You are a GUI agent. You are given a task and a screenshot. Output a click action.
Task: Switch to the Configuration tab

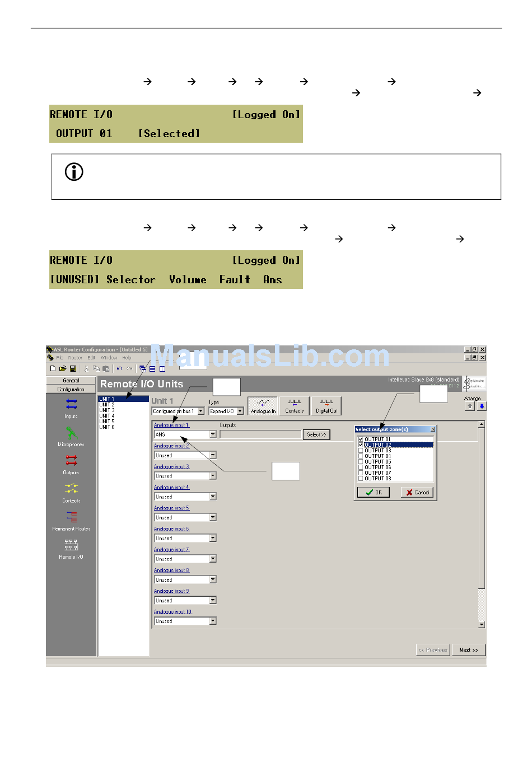[71, 389]
